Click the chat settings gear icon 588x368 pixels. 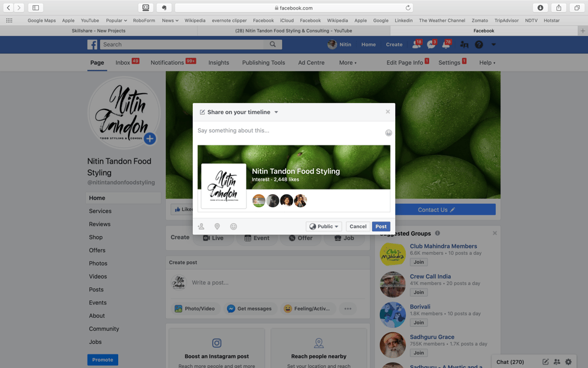(x=569, y=362)
